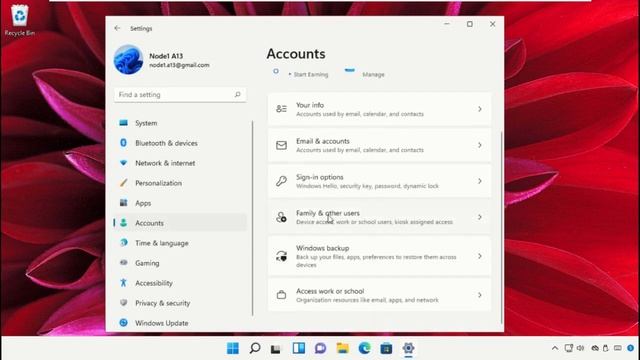Select the Recycle Bin desktop icon
The width and height of the screenshot is (640, 360).
coord(19,20)
